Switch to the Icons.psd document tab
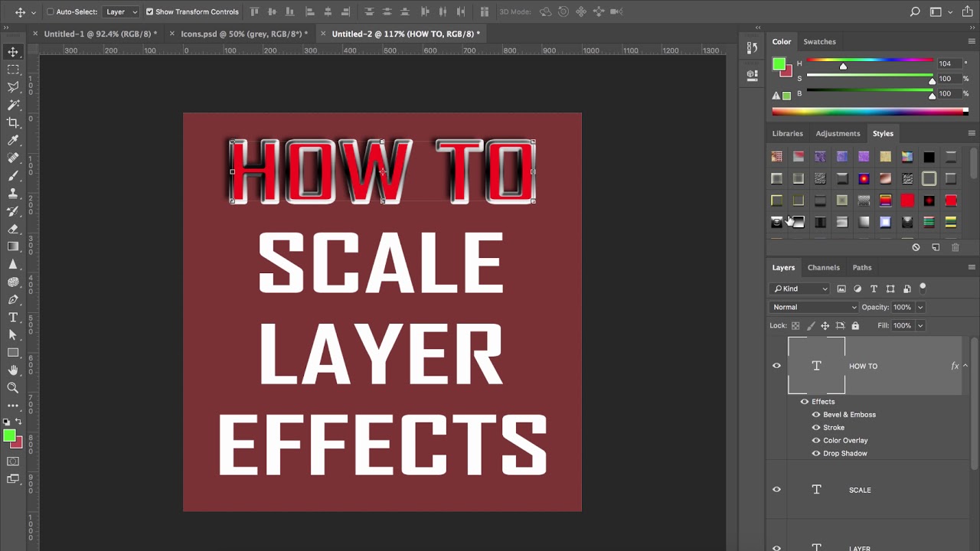The image size is (980, 551). 244,34
